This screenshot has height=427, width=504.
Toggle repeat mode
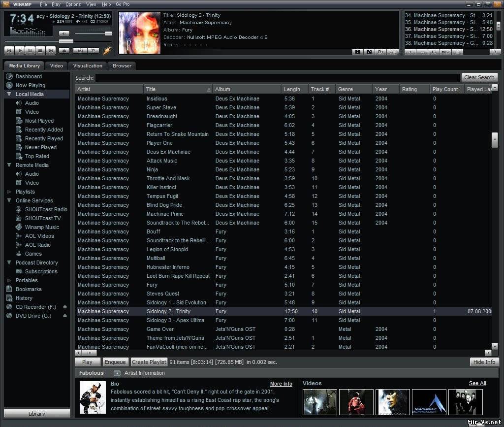(x=93, y=50)
